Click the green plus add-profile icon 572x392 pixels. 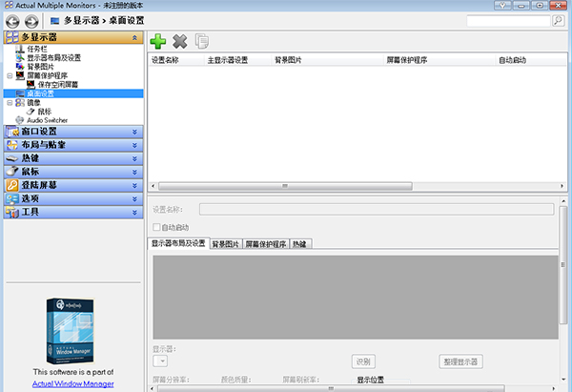click(x=158, y=41)
